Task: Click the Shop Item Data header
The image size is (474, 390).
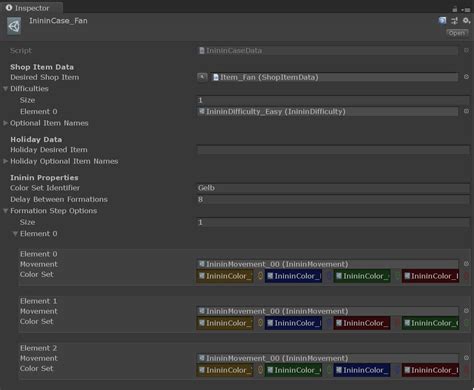Action: [42, 67]
